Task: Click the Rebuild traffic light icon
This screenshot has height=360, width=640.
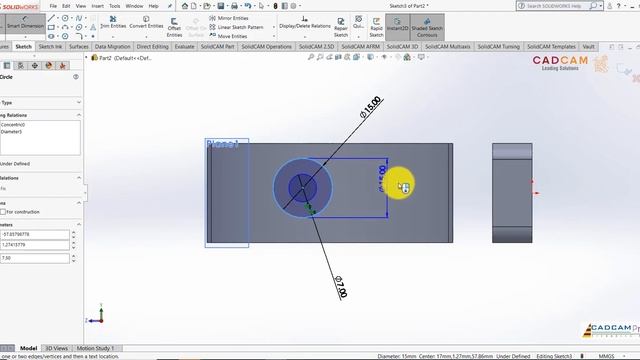Action: tap(276, 6)
